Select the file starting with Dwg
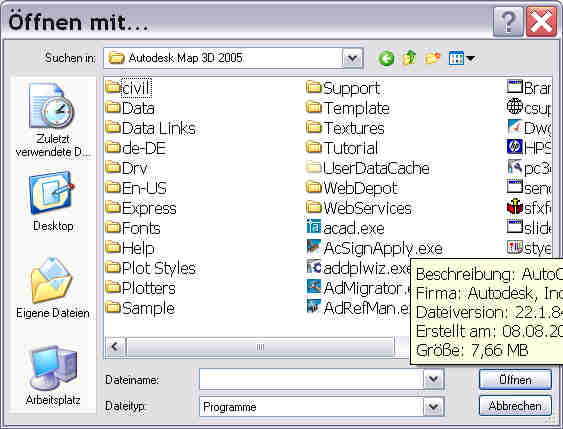 click(x=529, y=128)
